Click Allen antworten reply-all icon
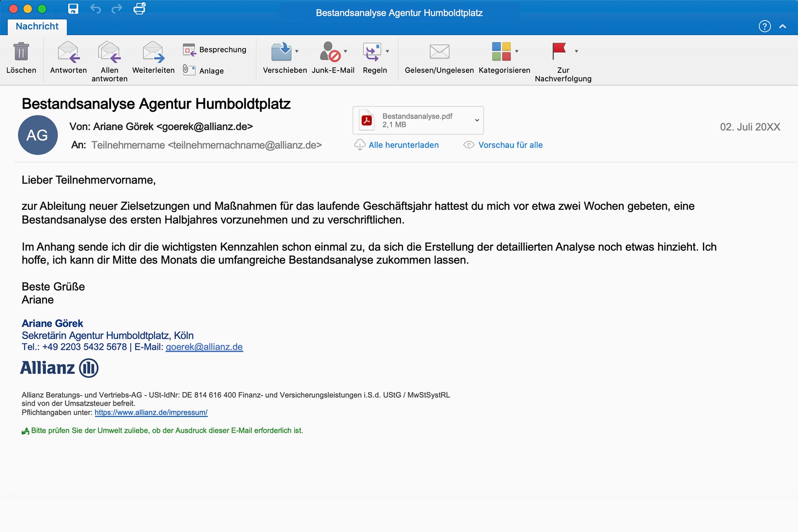This screenshot has height=532, width=798. [109, 52]
